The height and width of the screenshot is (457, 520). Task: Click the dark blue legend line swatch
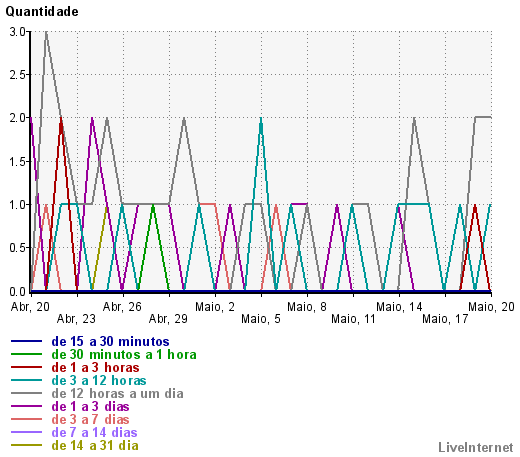[x=27, y=341]
